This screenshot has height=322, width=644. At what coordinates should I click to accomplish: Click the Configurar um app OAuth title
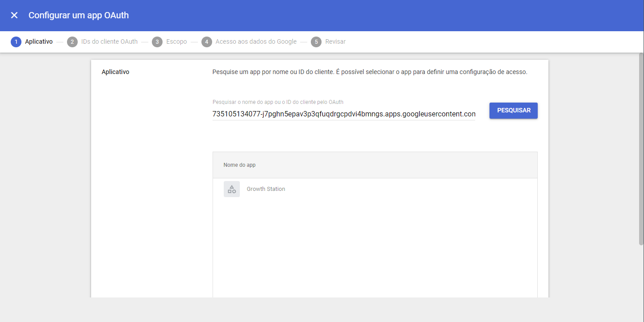(x=79, y=16)
